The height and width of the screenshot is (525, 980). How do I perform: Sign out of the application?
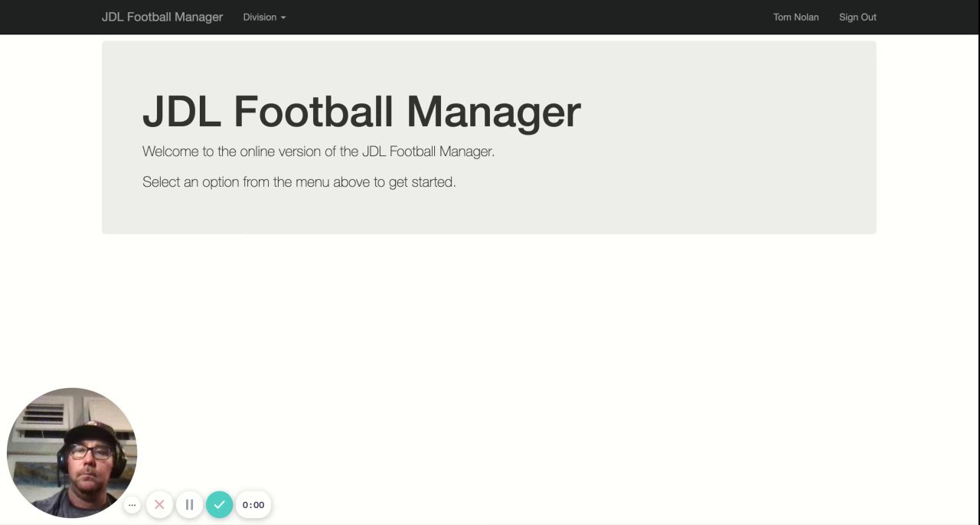point(857,17)
